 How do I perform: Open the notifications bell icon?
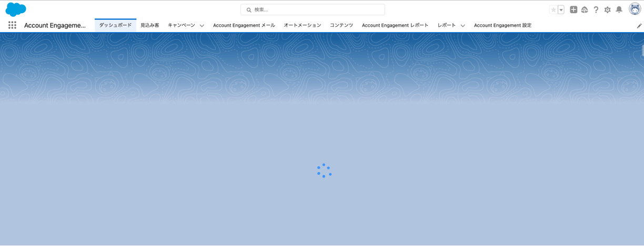tap(619, 9)
